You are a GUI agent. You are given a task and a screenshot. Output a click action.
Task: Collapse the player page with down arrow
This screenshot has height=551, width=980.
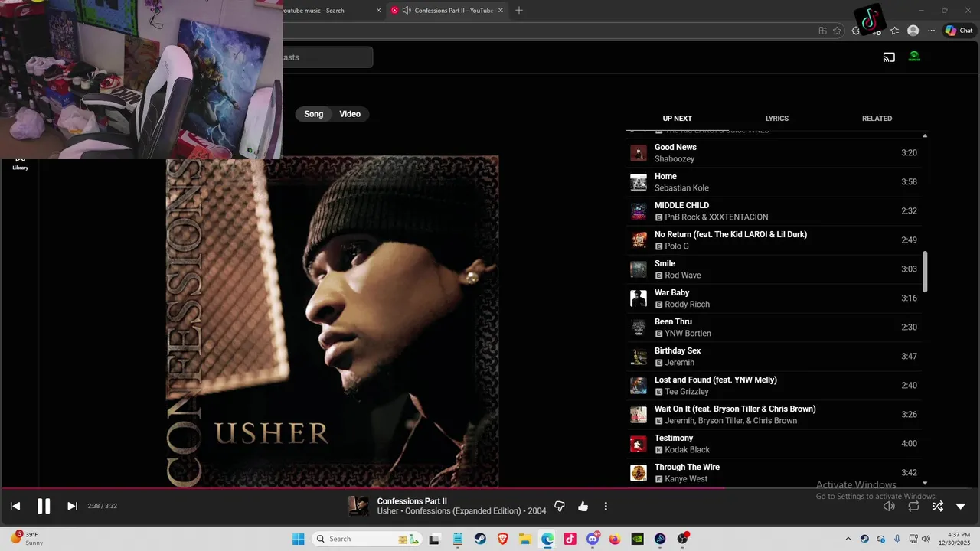[961, 506]
